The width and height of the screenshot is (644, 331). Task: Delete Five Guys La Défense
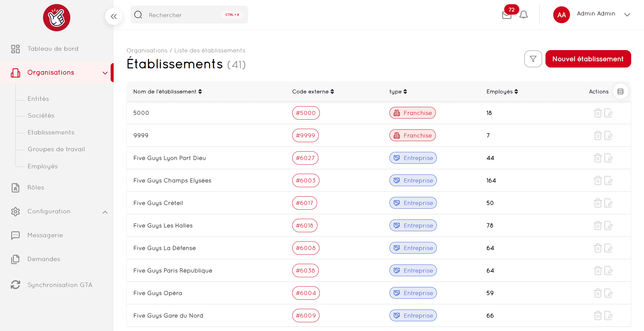(x=598, y=248)
